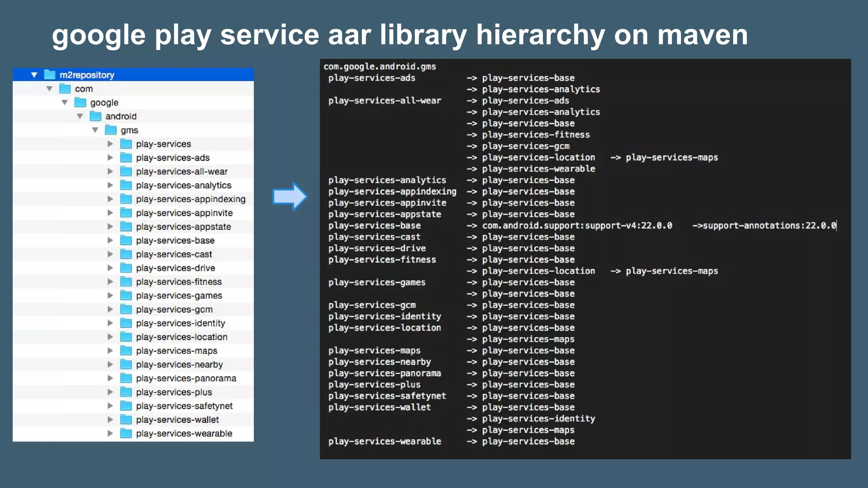Expand the play-services-all-wear folder triangle
Image resolution: width=868 pixels, height=488 pixels.
110,172
